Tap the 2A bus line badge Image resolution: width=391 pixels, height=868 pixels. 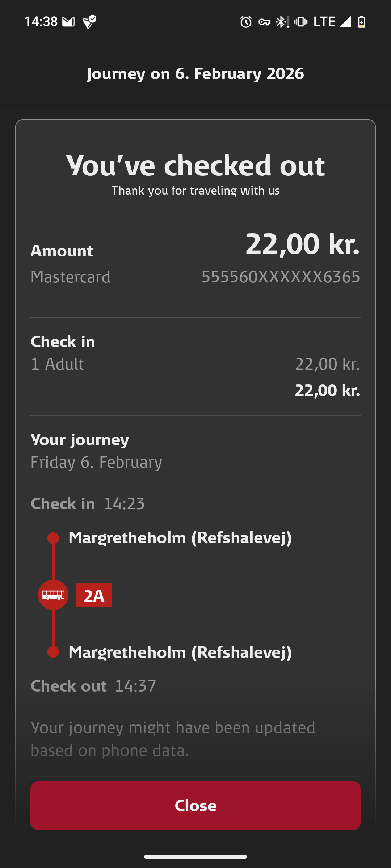pyautogui.click(x=94, y=595)
